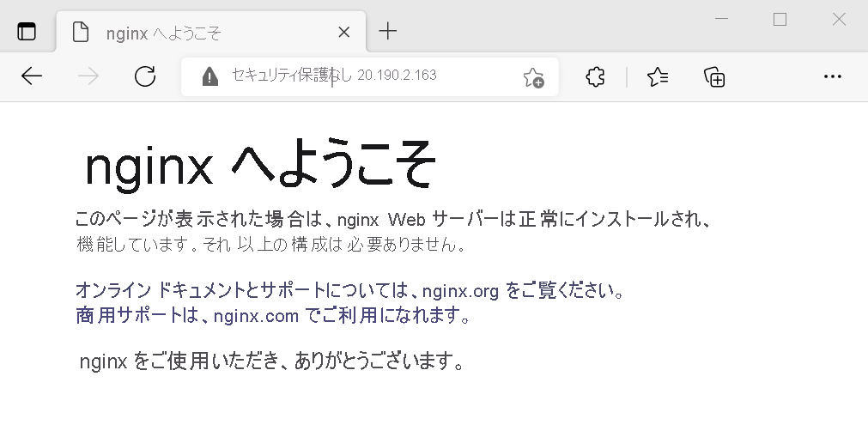Maximize the browser window

pos(780,20)
